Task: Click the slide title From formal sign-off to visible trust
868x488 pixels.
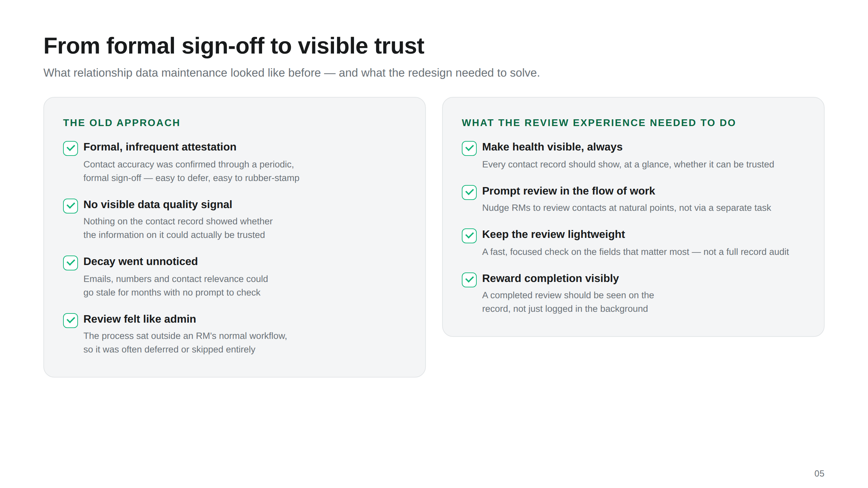Action: click(234, 46)
